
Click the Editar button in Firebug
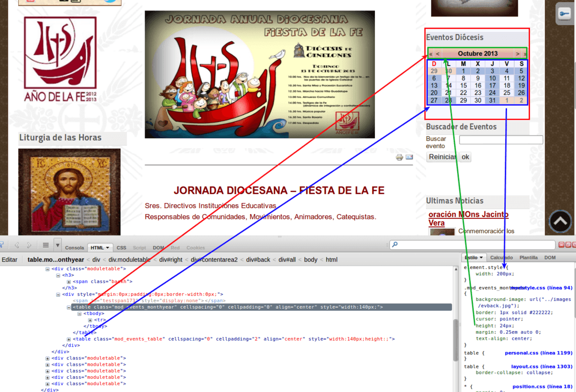9,260
